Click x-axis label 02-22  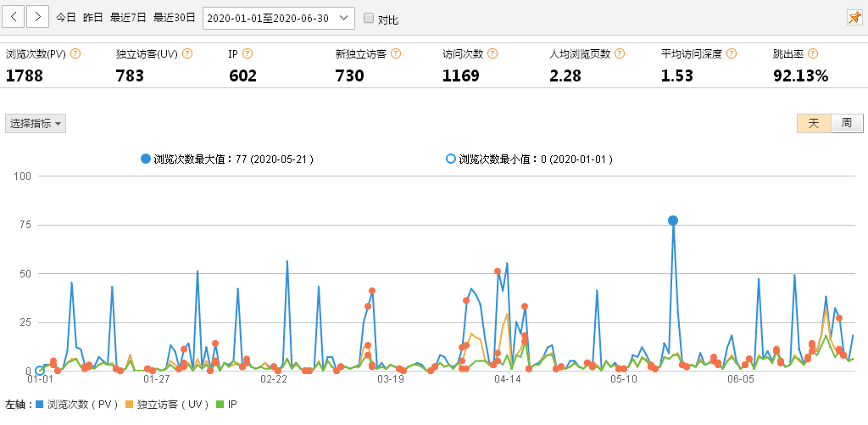(274, 379)
